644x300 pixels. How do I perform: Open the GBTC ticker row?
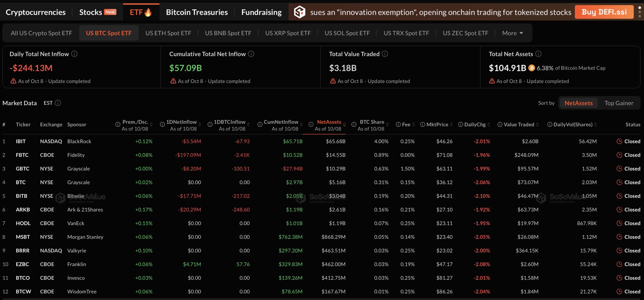click(321, 168)
